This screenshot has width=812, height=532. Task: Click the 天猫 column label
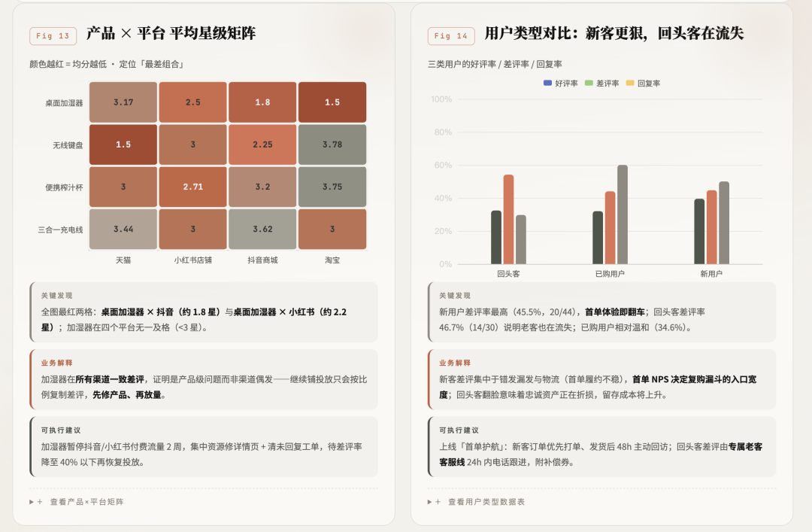pyautogui.click(x=123, y=260)
